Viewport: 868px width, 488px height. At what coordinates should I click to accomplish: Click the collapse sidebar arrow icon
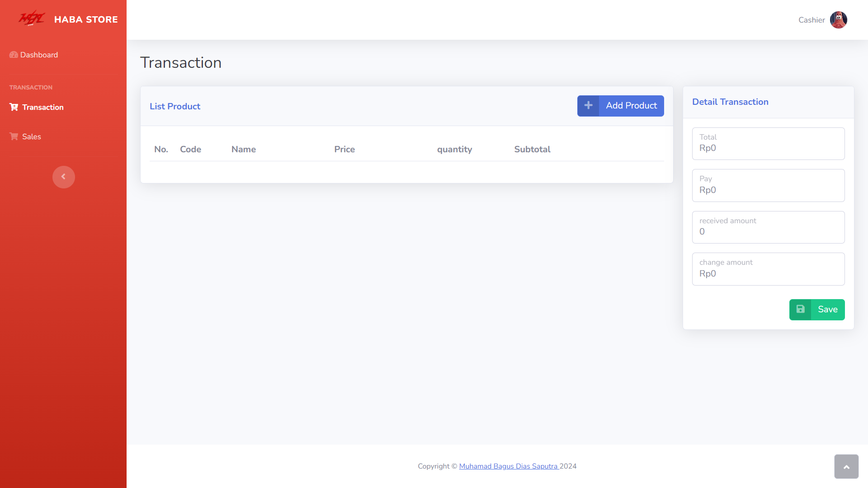click(x=63, y=177)
